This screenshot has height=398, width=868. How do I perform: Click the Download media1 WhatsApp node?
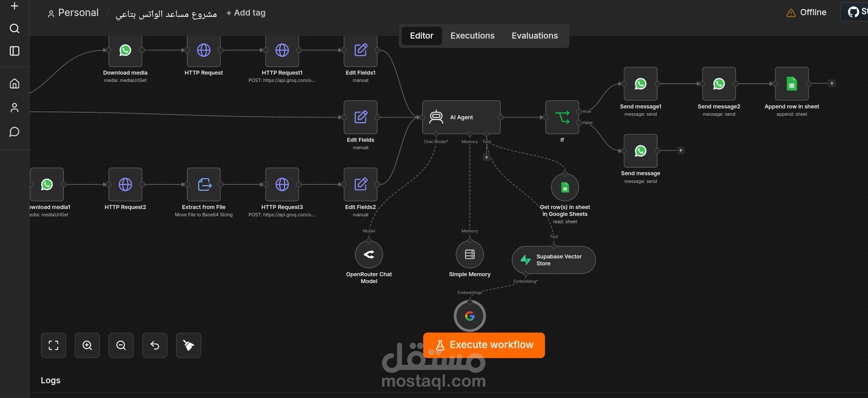point(47,184)
